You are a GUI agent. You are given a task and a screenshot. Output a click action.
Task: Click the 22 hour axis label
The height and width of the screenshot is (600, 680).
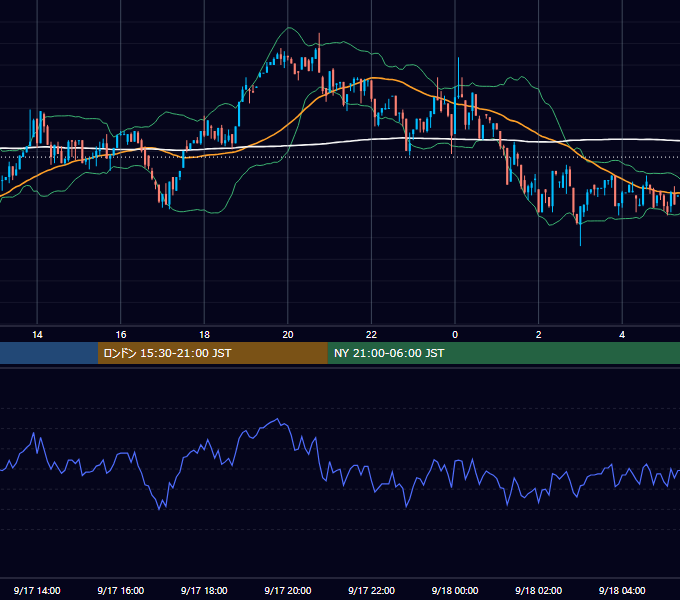[x=371, y=335]
